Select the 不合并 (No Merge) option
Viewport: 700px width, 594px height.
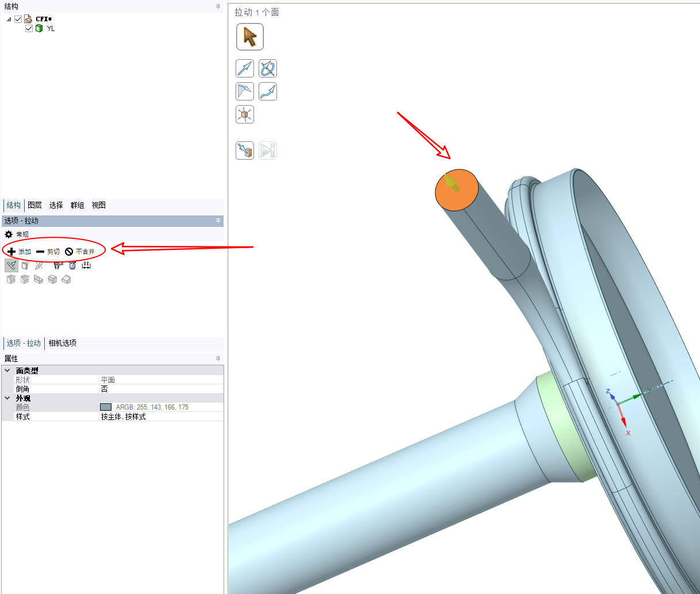click(x=80, y=252)
